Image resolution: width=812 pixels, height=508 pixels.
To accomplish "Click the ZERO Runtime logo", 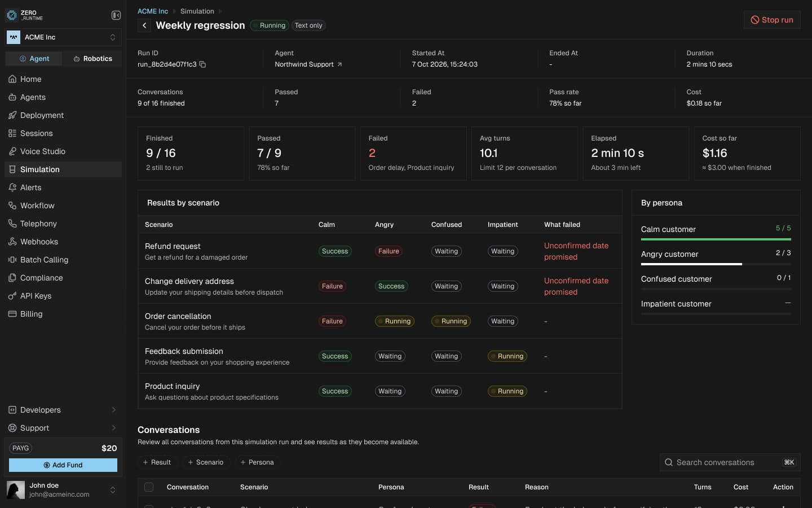I will tap(24, 15).
